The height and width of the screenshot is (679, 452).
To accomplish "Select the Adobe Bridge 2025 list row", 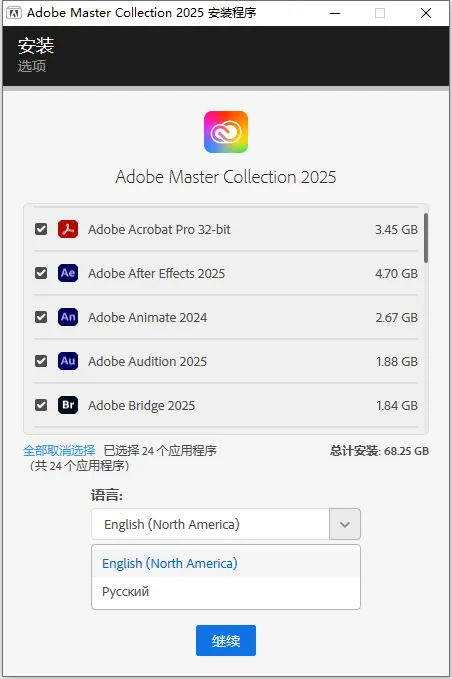I will click(x=226, y=405).
